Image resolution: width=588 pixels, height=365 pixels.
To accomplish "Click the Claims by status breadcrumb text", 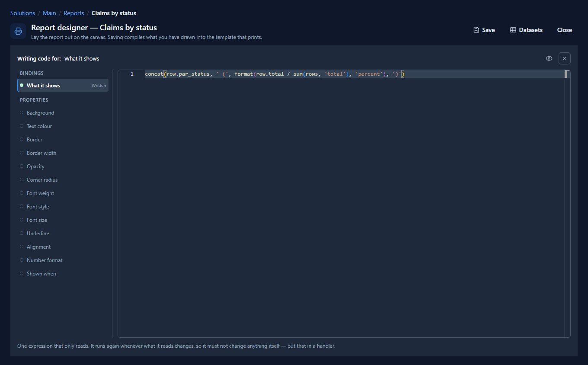I will point(114,13).
